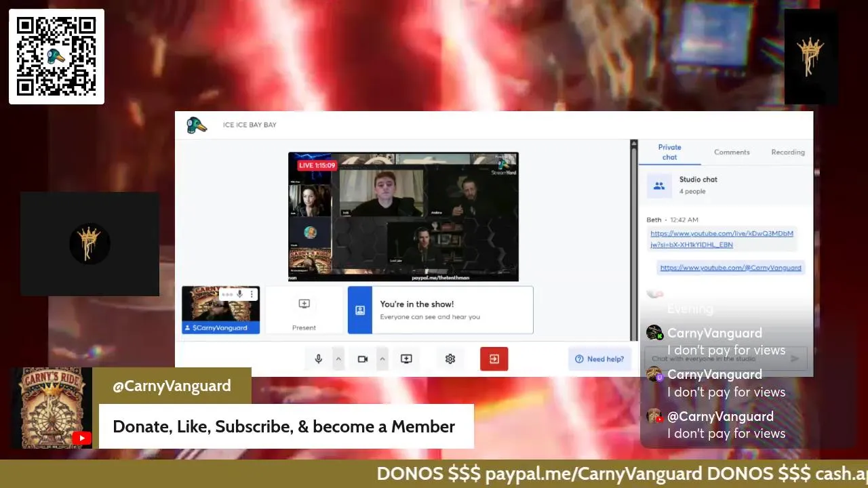Expand the camera options arrow

pos(382,359)
